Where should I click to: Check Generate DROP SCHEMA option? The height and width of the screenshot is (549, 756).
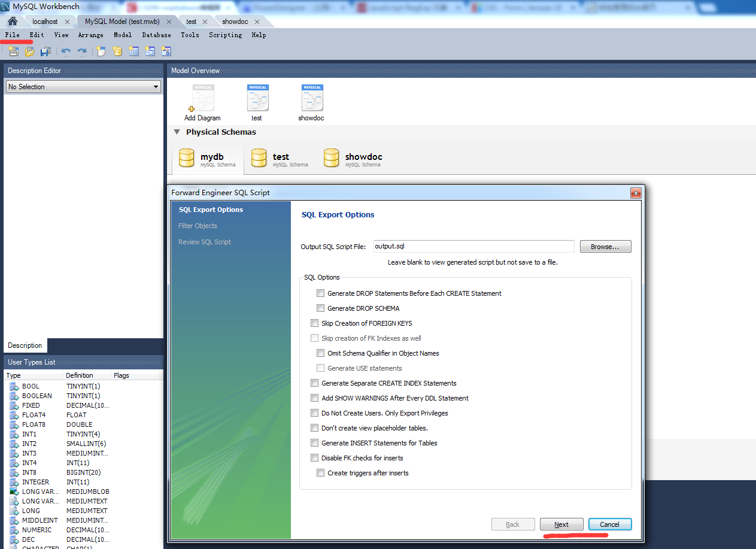pos(321,308)
